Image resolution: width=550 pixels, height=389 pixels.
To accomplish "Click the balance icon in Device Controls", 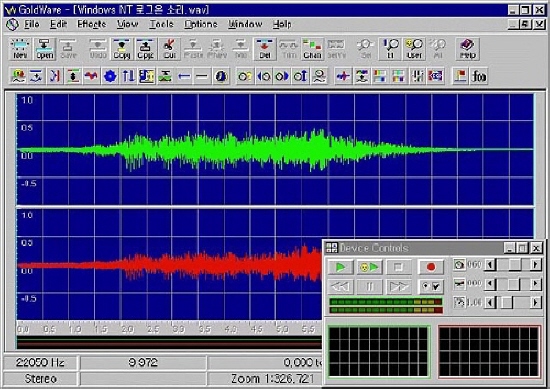I will point(459,283).
